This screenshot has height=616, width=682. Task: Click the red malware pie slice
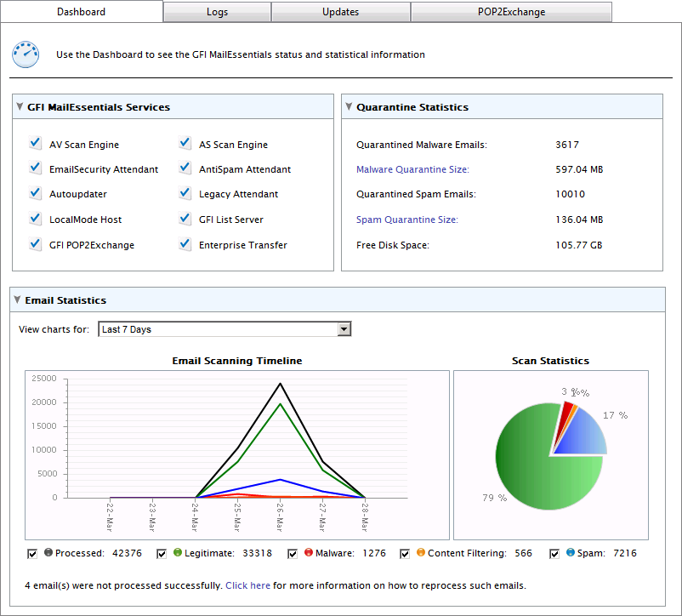tap(565, 415)
